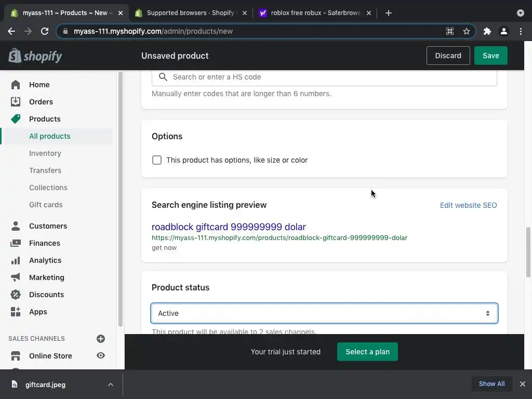Open the Product status dropdown

click(324, 313)
